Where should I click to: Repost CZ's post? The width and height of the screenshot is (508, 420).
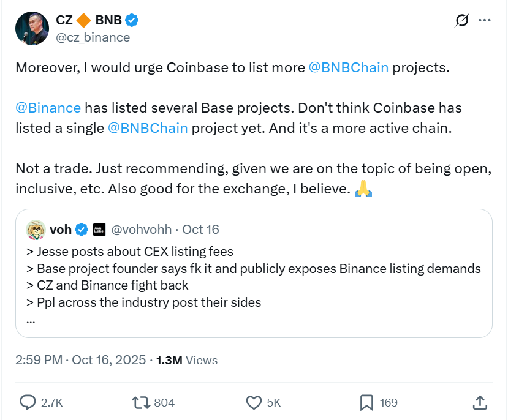click(x=142, y=403)
